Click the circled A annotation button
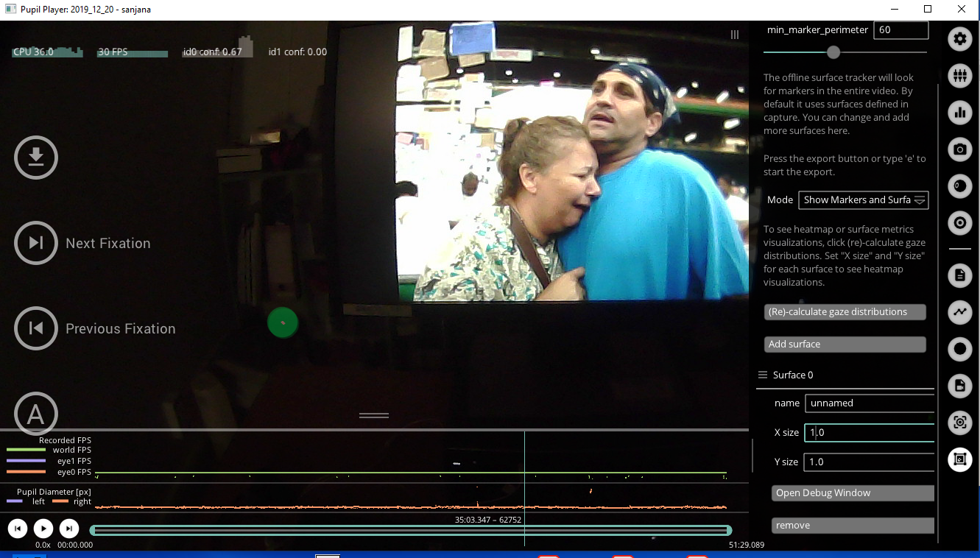Image resolution: width=980 pixels, height=558 pixels. pyautogui.click(x=36, y=414)
